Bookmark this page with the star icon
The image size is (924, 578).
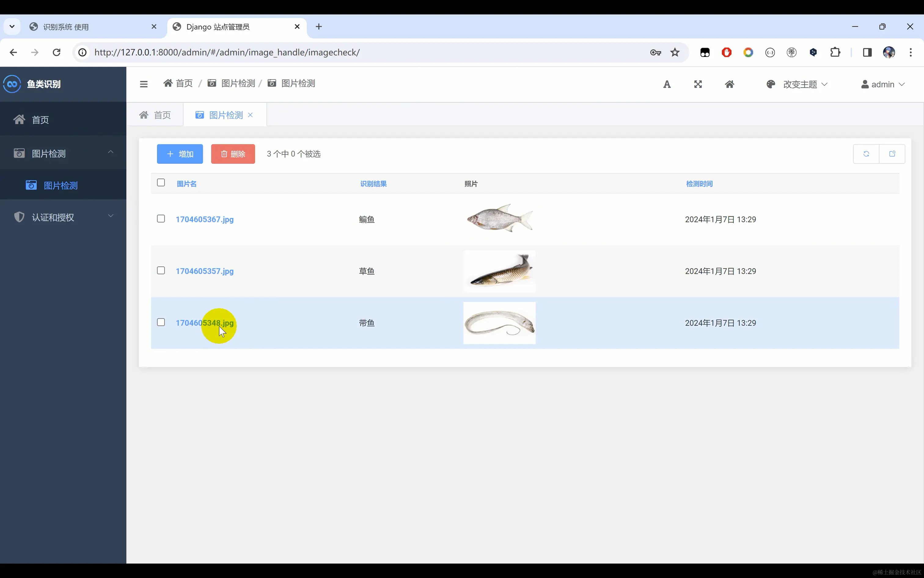click(x=675, y=52)
